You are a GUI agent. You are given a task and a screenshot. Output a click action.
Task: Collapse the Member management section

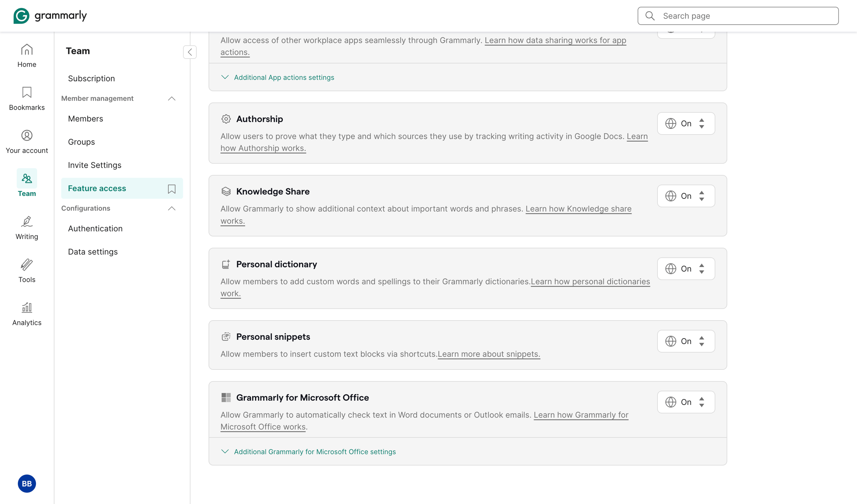tap(172, 99)
